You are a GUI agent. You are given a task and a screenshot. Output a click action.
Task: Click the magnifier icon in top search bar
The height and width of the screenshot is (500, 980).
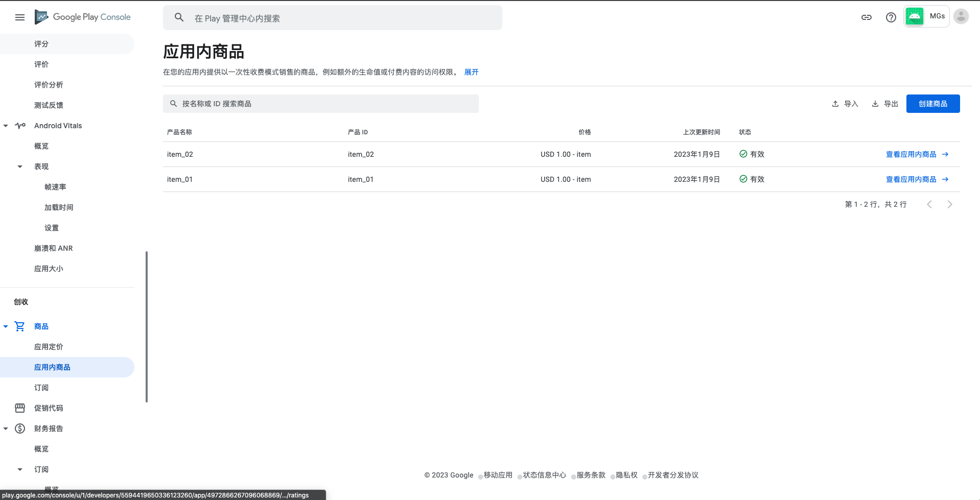[179, 17]
